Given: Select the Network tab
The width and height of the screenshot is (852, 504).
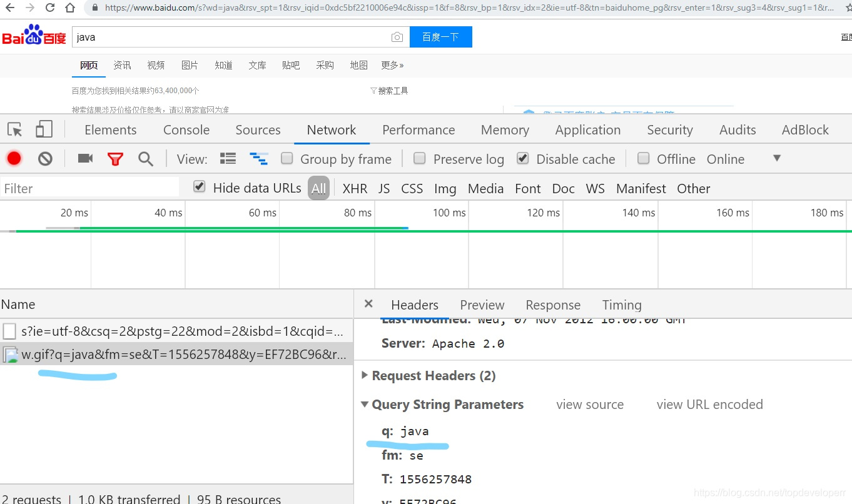Looking at the screenshot, I should 332,130.
